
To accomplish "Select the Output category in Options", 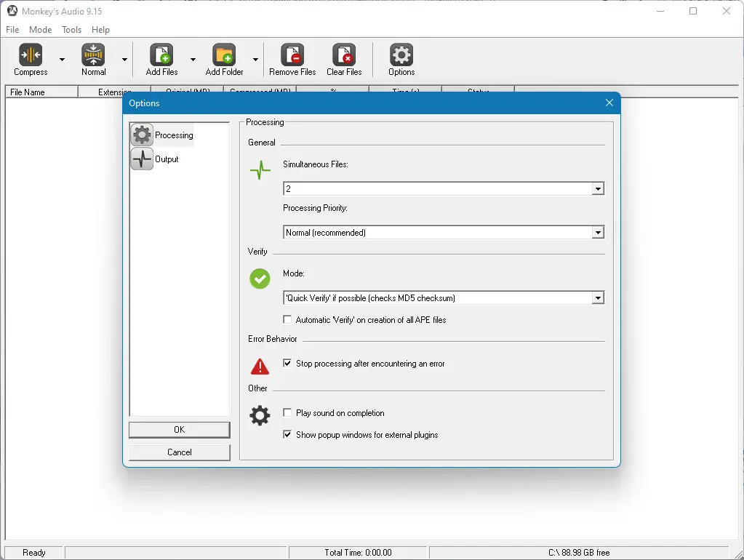I will (x=155, y=159).
